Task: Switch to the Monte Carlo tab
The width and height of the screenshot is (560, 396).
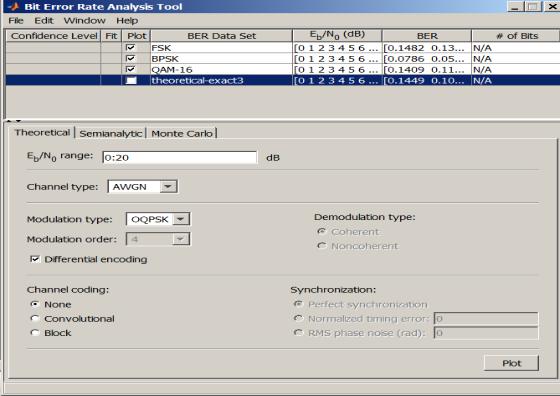Action: [182, 134]
